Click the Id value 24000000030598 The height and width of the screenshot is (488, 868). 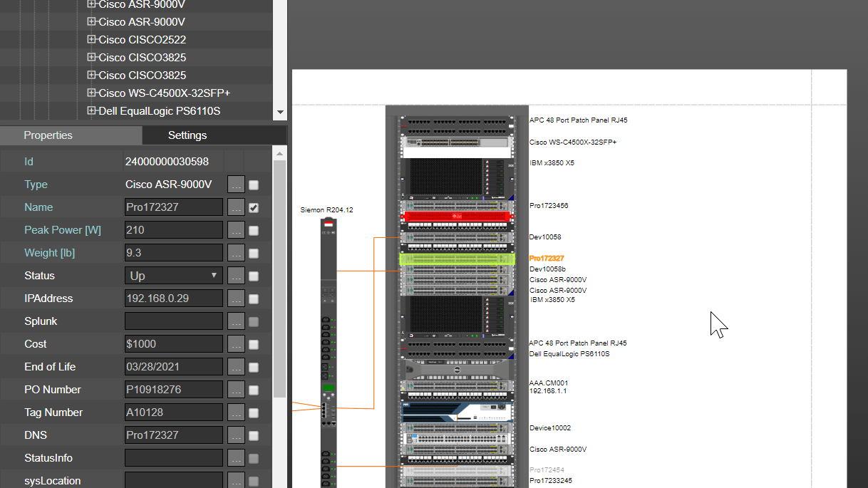pyautogui.click(x=167, y=162)
